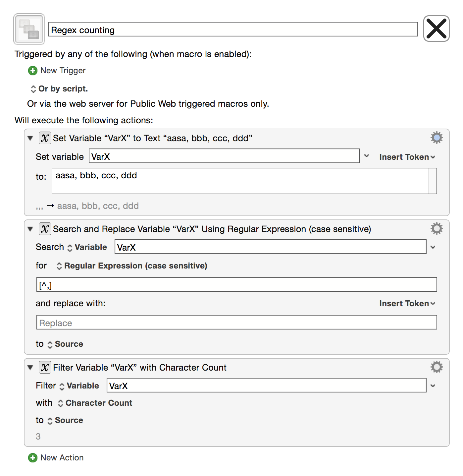
Task: Open gear menu for Filter Variable action
Action: pos(437,367)
